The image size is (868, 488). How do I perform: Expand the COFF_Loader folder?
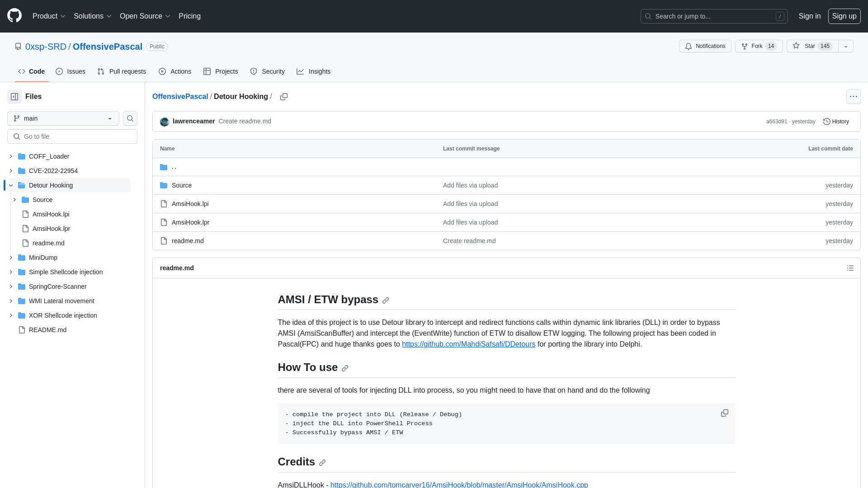(x=11, y=156)
